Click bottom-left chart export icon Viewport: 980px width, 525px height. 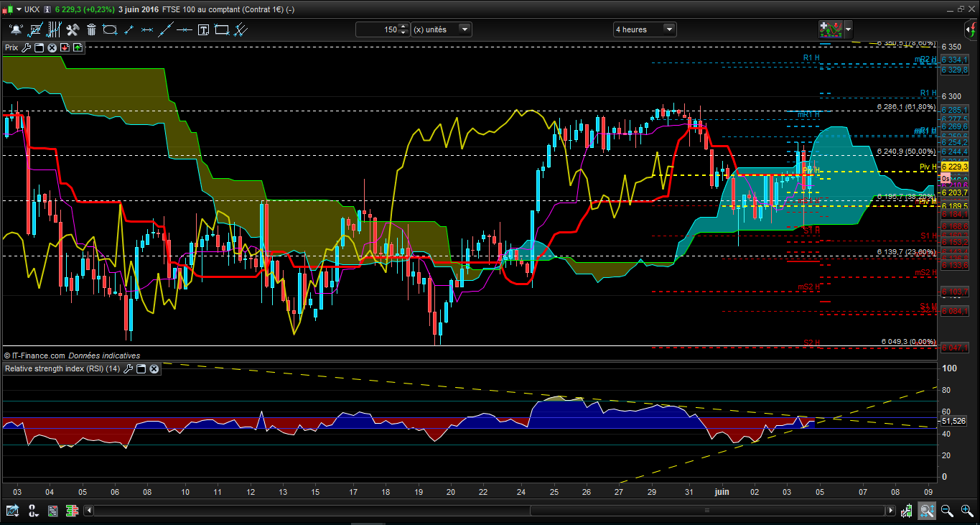(x=12, y=511)
